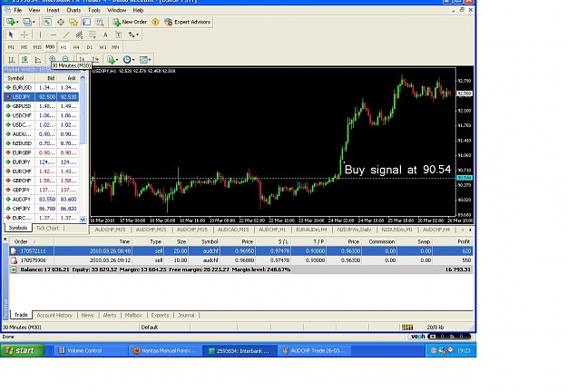Viewport: 567px width, 392px height.
Task: Open the Indicators list dropdown
Action: pos(112,60)
